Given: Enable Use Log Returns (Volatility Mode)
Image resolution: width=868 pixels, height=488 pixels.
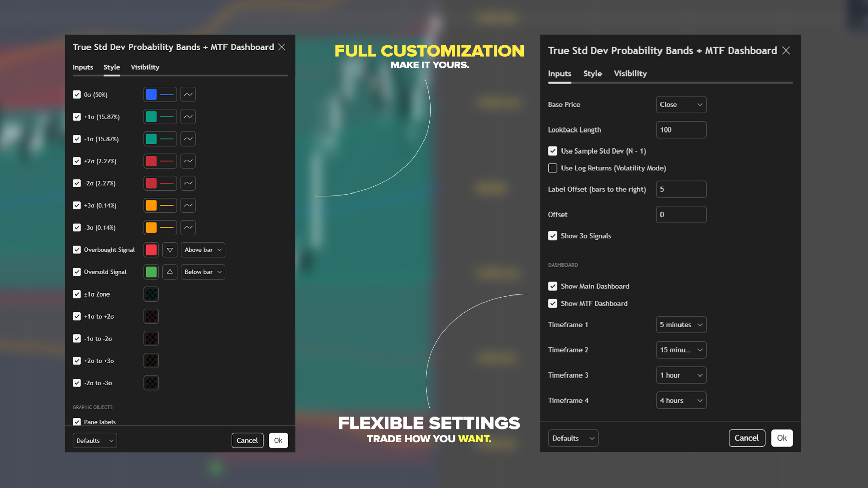Looking at the screenshot, I should coord(553,168).
